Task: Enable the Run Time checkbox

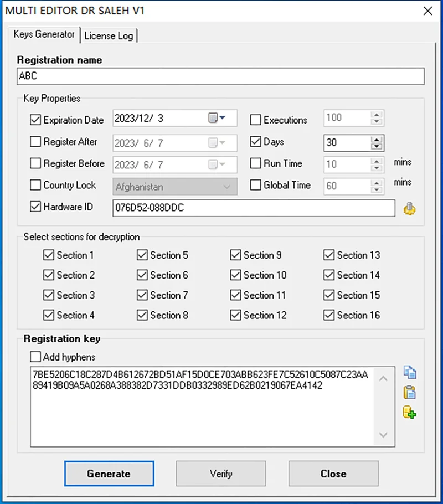Action: (256, 163)
